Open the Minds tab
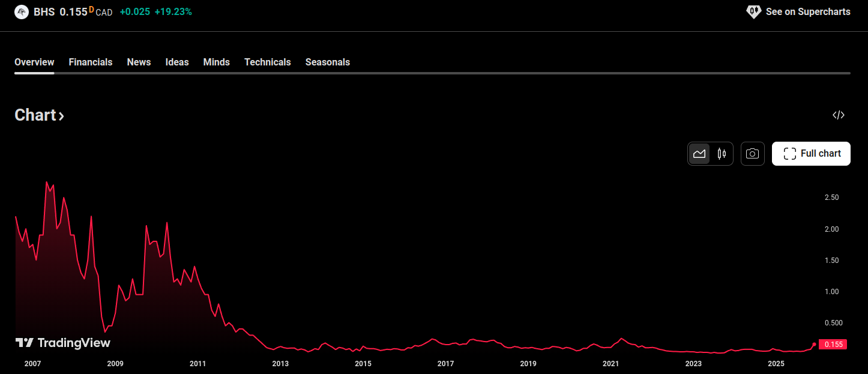The height and width of the screenshot is (374, 868). click(x=217, y=62)
